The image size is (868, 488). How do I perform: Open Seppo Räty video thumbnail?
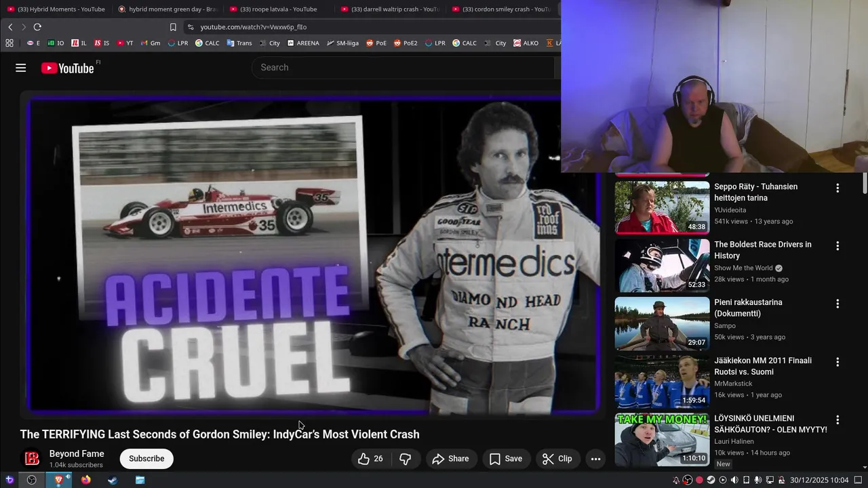662,207
